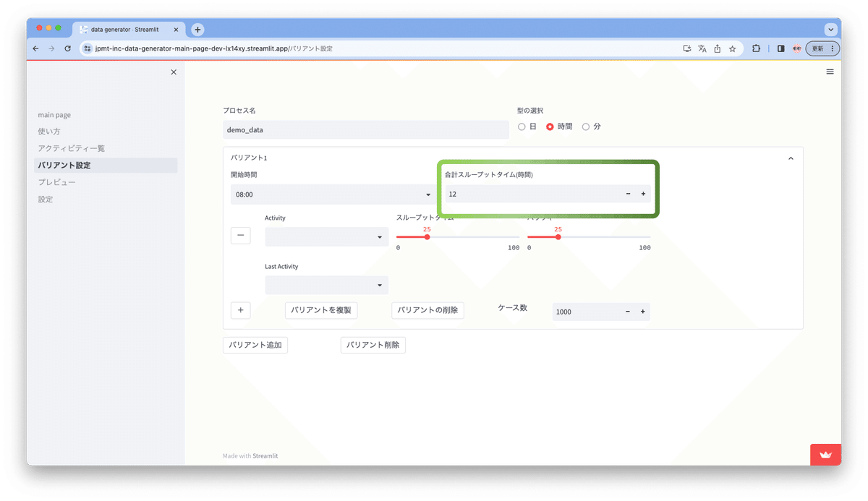The height and width of the screenshot is (501, 868).
Task: Remove the activity row with minus button
Action: (x=241, y=235)
